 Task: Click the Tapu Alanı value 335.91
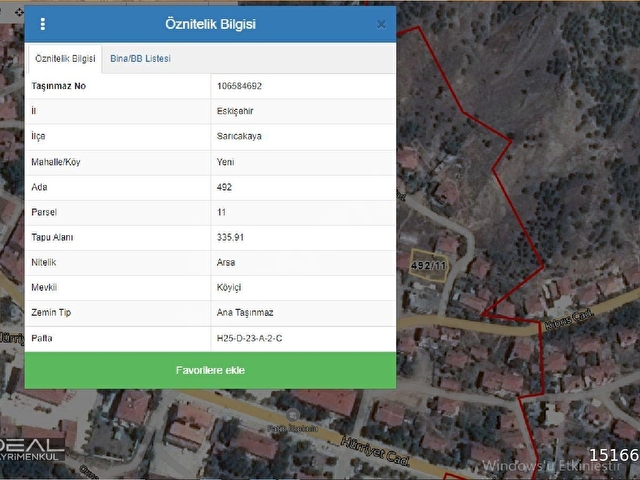[230, 237]
